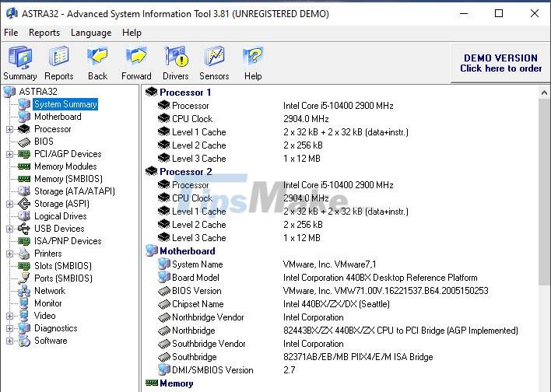
Task: Open the Reports menu
Action: coord(44,33)
